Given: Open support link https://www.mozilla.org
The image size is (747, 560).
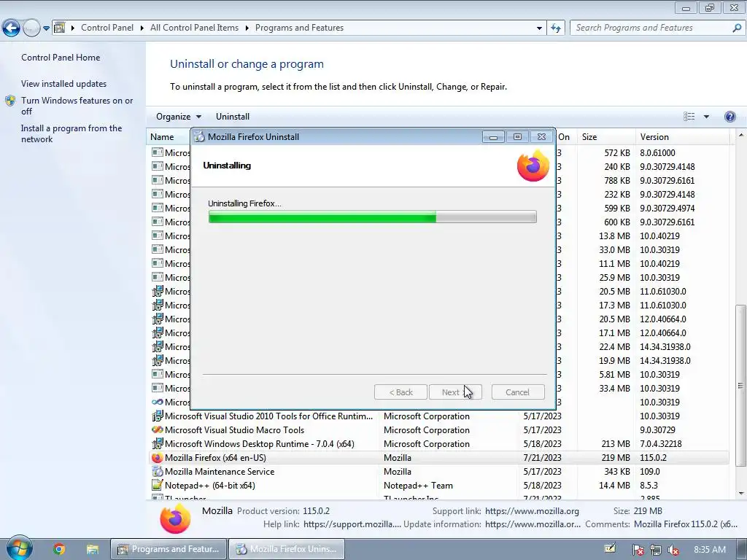Looking at the screenshot, I should [x=532, y=511].
